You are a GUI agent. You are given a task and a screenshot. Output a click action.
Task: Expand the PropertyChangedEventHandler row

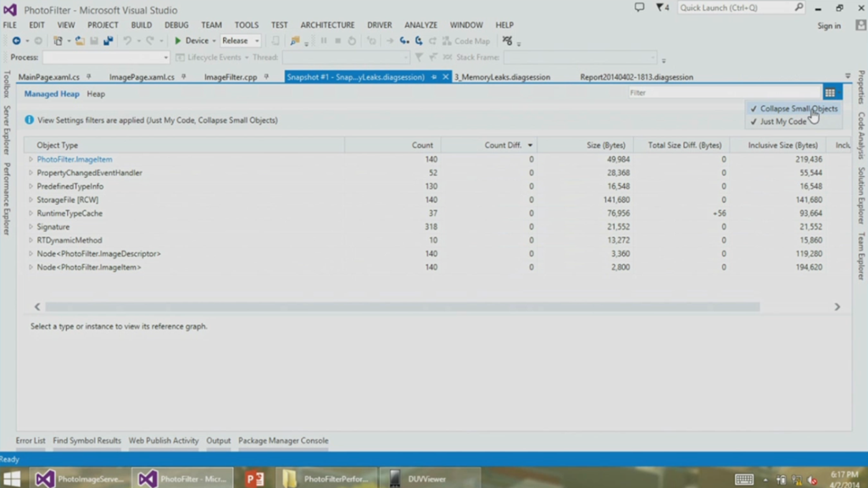click(x=31, y=173)
